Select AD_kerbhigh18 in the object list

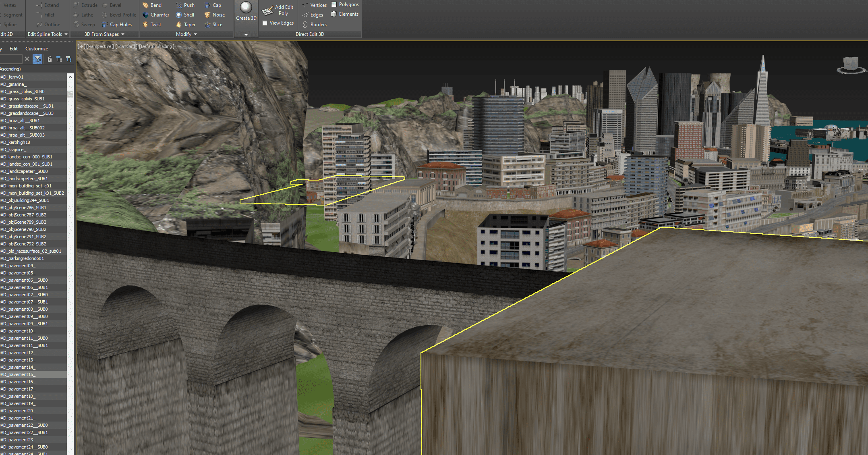pos(33,142)
